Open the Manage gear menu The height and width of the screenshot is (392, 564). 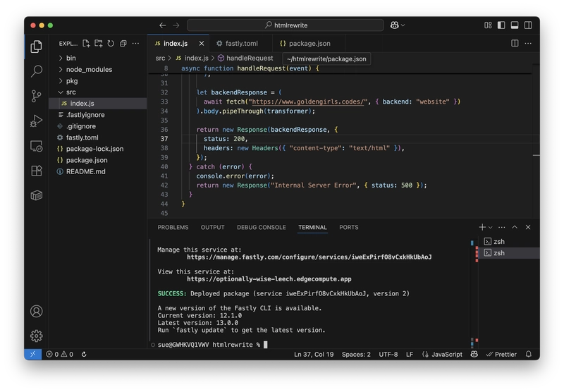click(x=37, y=335)
